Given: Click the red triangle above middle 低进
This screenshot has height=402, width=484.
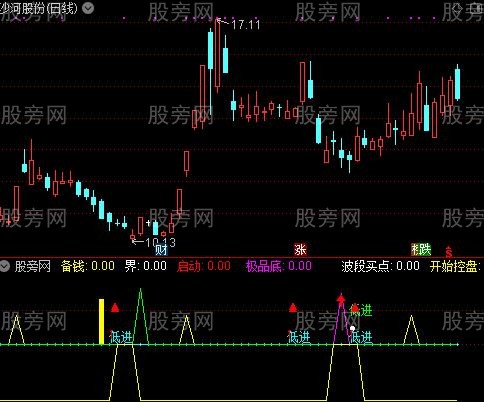Looking at the screenshot, I should coord(293,307).
